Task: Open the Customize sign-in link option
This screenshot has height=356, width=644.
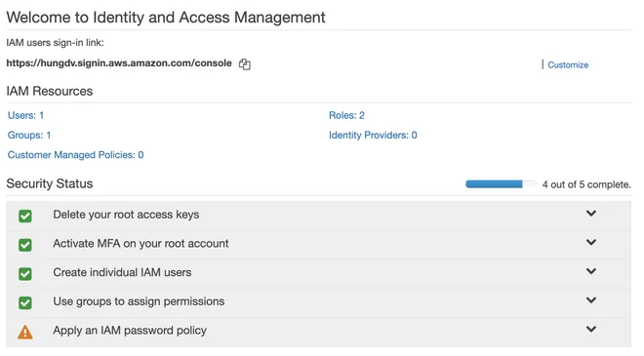Action: click(568, 65)
